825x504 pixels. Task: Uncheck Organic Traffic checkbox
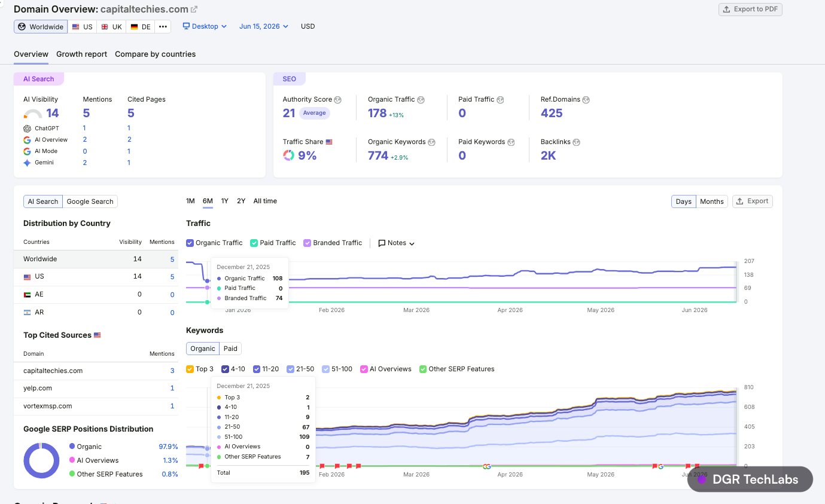[x=190, y=243]
